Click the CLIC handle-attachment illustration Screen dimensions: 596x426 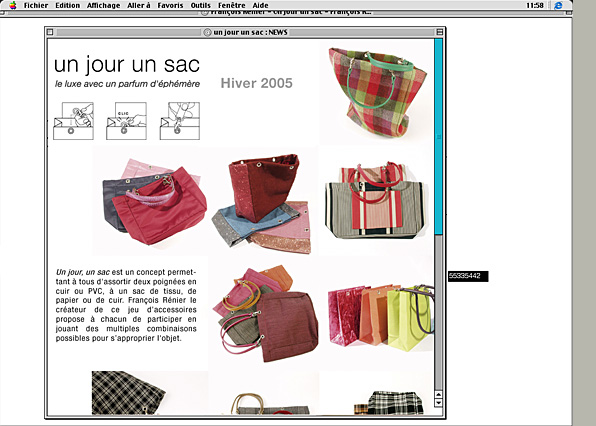pyautogui.click(x=126, y=121)
